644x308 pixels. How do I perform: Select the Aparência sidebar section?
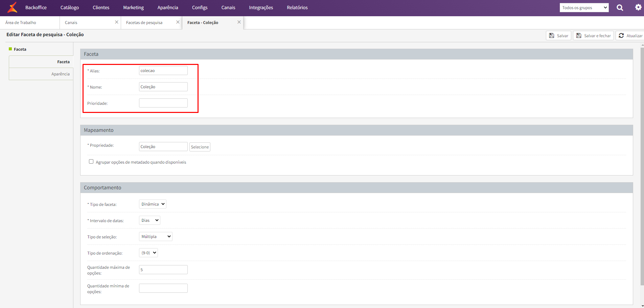41,74
